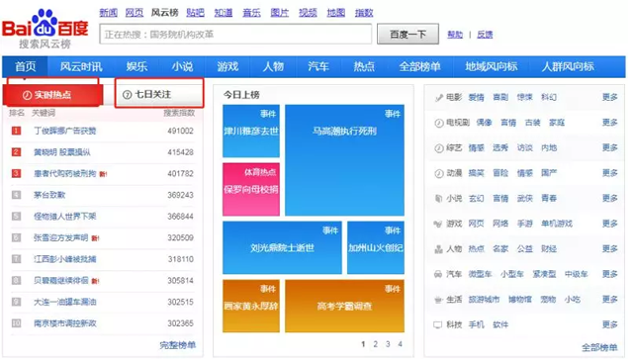Click the car icon beside 汽车
The image size is (633, 364).
click(x=438, y=274)
